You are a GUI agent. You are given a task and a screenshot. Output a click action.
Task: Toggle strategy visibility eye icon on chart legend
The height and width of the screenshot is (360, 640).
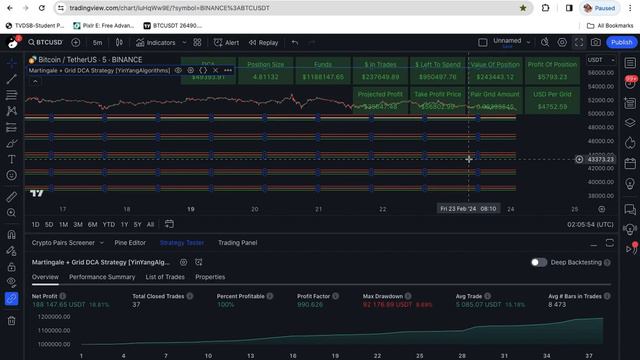pyautogui.click(x=178, y=70)
